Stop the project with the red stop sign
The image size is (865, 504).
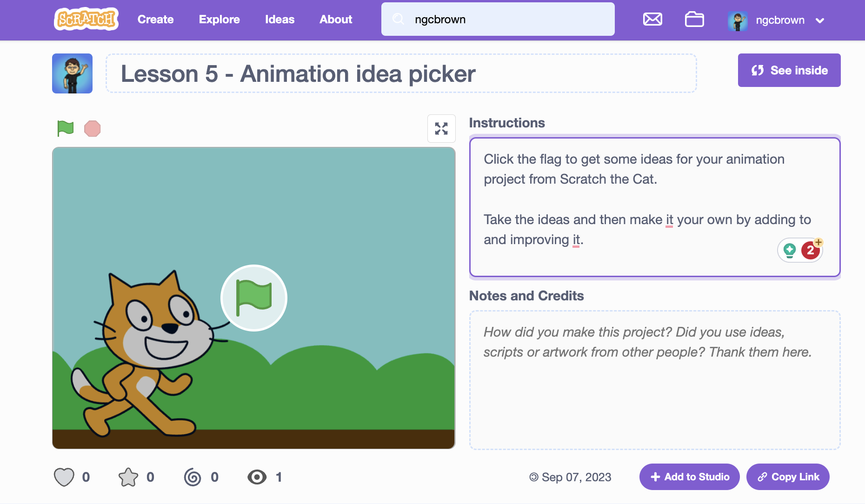click(93, 128)
